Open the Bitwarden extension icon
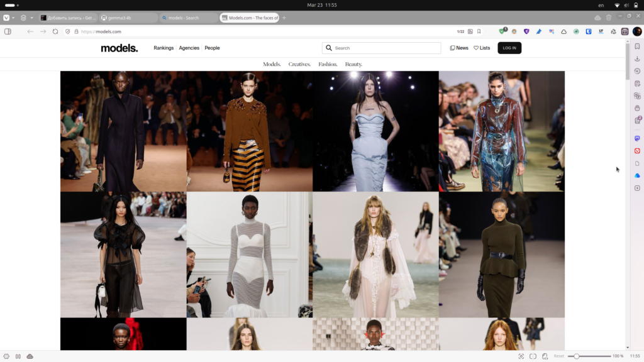The image size is (644, 362). point(589,31)
